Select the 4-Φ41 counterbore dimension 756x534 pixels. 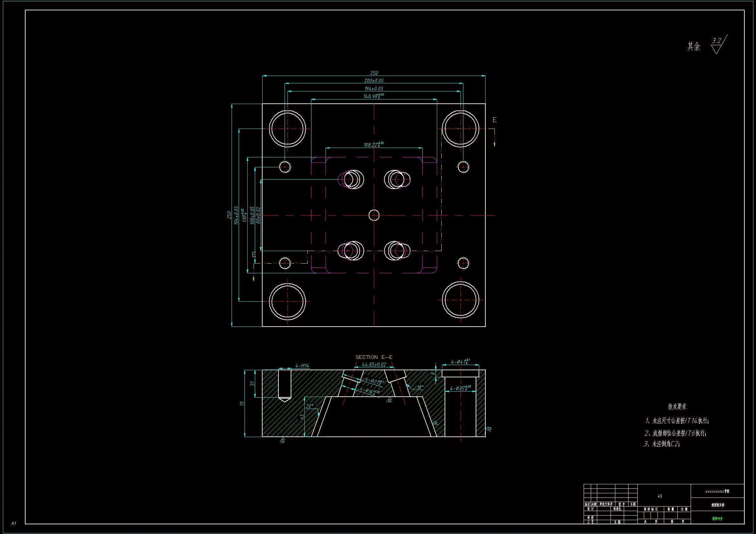point(460,362)
